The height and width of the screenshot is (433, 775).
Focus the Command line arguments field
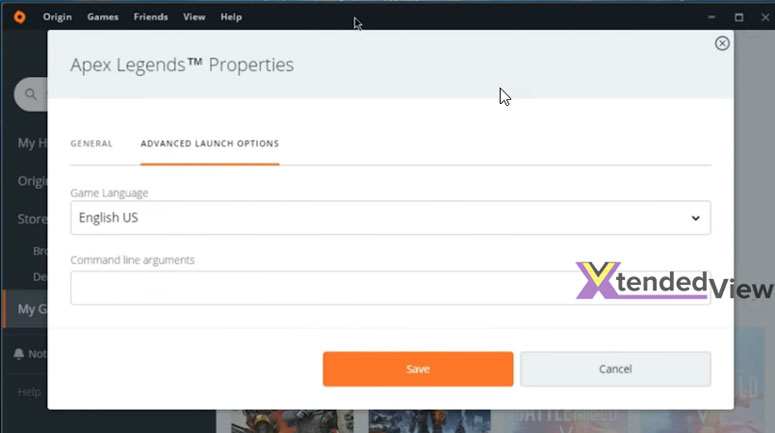(x=390, y=288)
